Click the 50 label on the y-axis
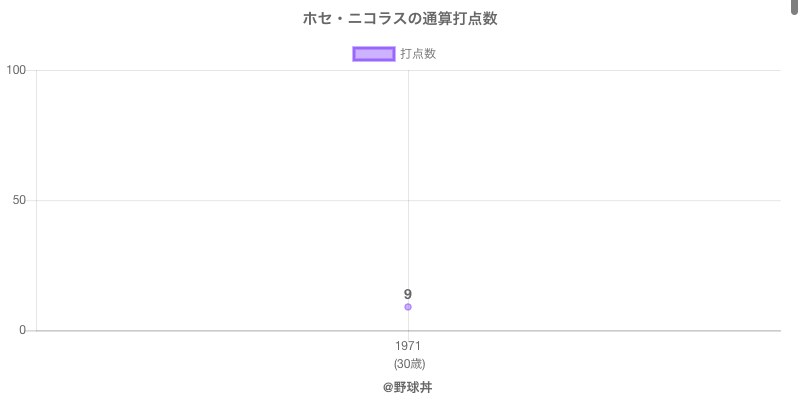Viewport: 800px width, 400px height. 19,200
